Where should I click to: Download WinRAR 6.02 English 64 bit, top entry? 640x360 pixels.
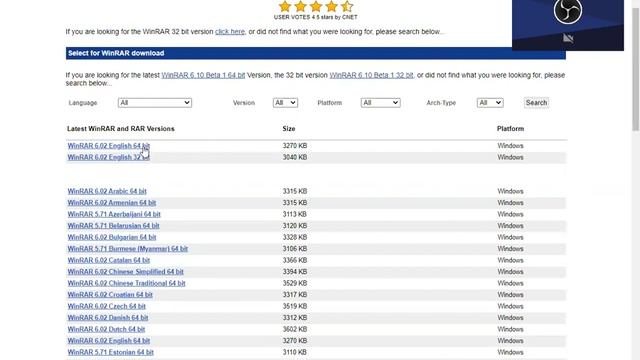109,146
